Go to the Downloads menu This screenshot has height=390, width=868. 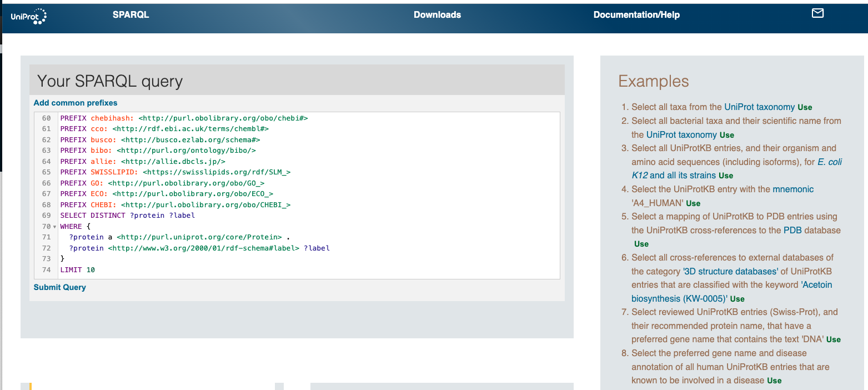[x=437, y=15]
